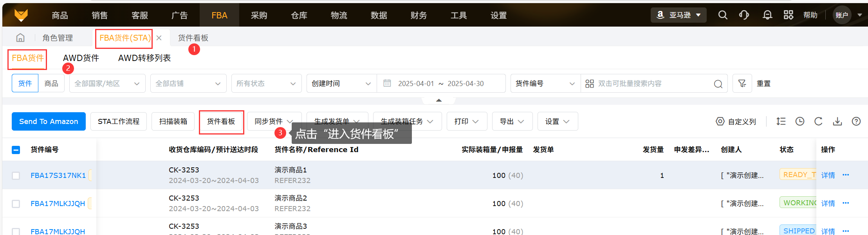Click the Send To Amazon button
The width and height of the screenshot is (868, 235).
pyautogui.click(x=49, y=122)
